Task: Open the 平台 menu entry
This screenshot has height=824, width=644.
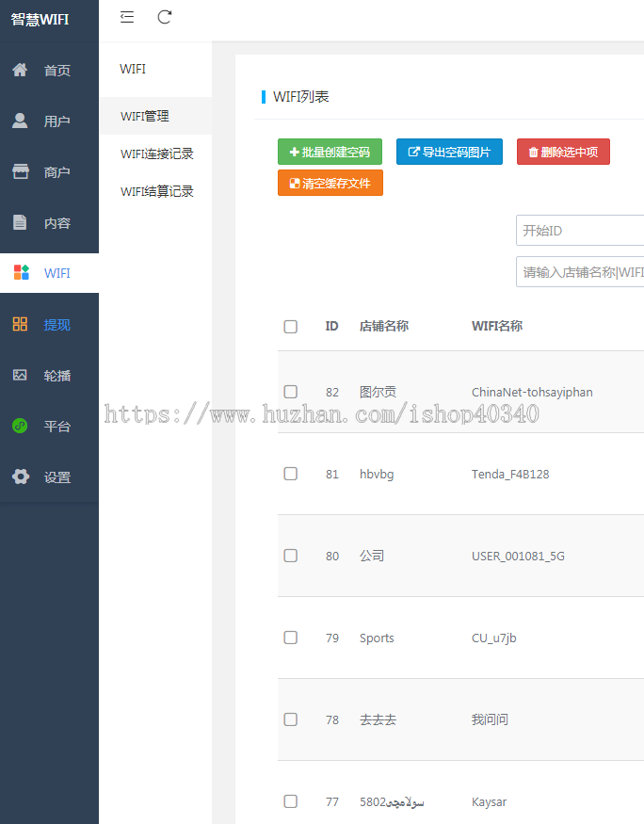Action: [49, 427]
